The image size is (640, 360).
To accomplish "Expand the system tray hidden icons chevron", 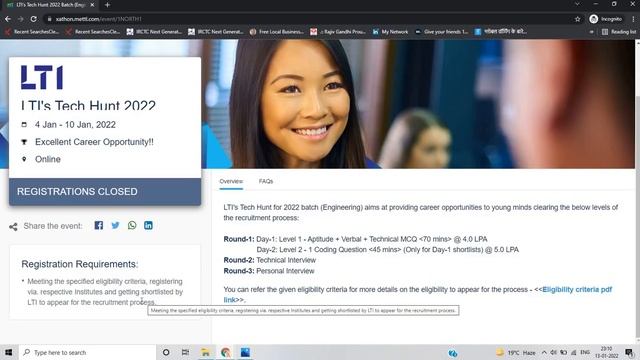I will point(544,352).
